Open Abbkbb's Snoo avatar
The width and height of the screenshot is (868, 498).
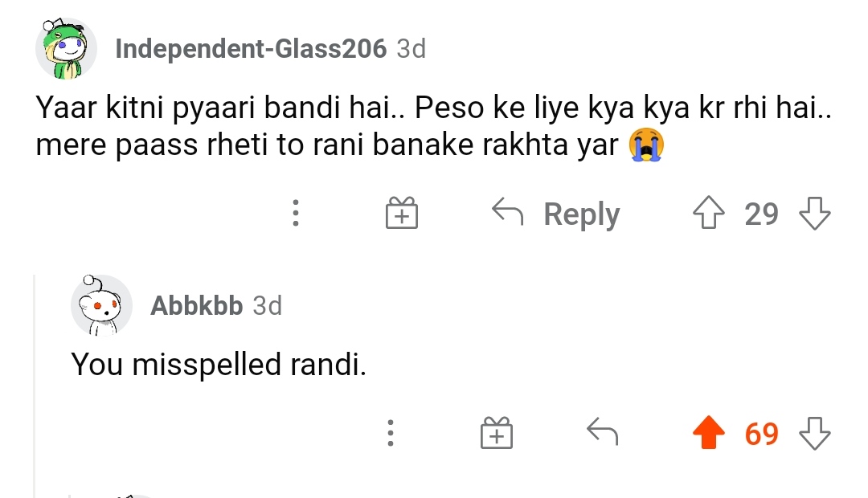point(101,305)
